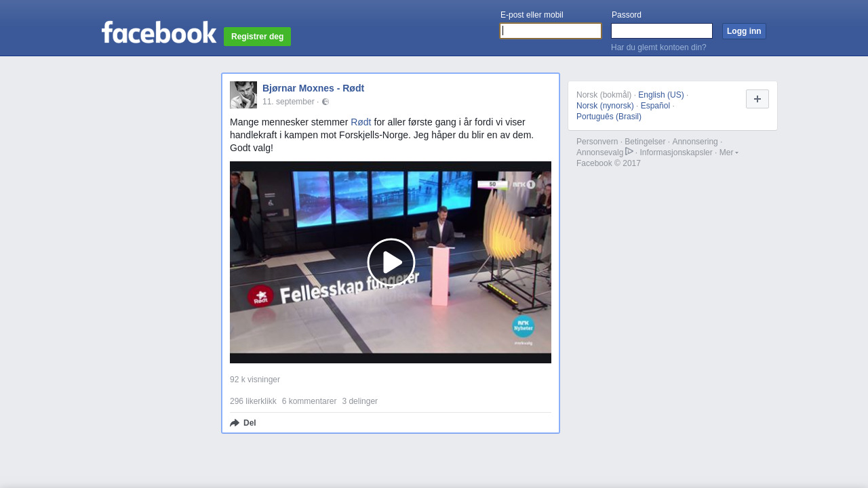Open Informasjonskapsler footer link
Screen dimensions: 868x488
tap(676, 152)
